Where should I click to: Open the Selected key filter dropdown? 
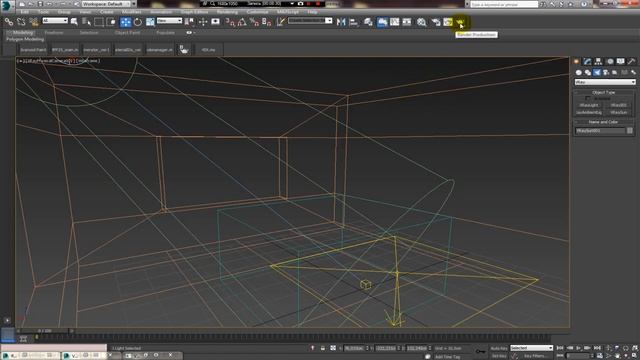tap(531, 348)
